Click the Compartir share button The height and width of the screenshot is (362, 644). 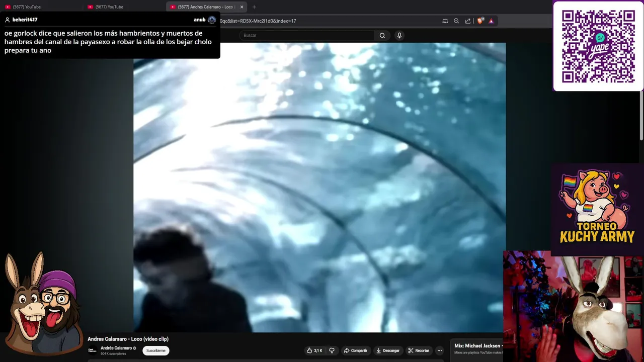pos(355,350)
